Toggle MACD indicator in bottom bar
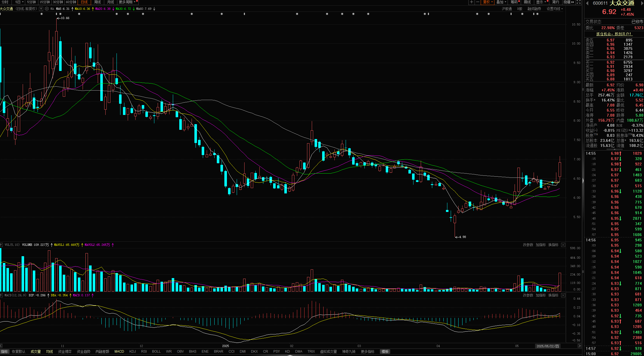This screenshot has height=356, width=644. tap(119, 352)
